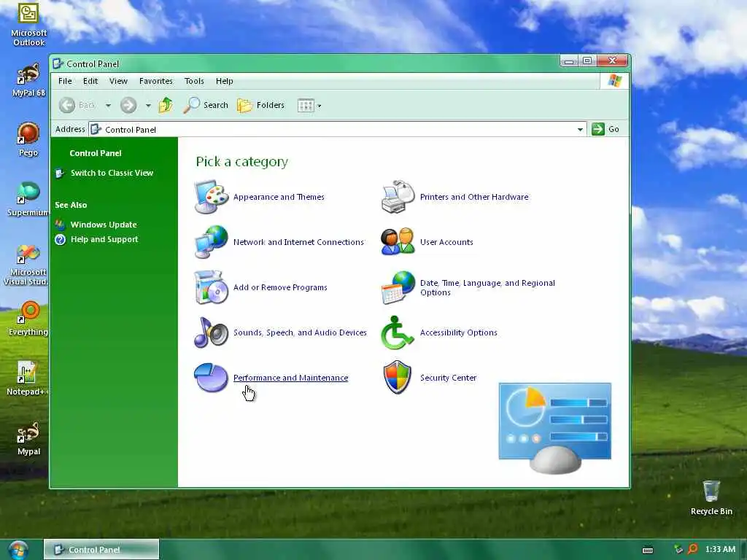
Task: Click the Switch to Classic View icon
Action: [60, 174]
